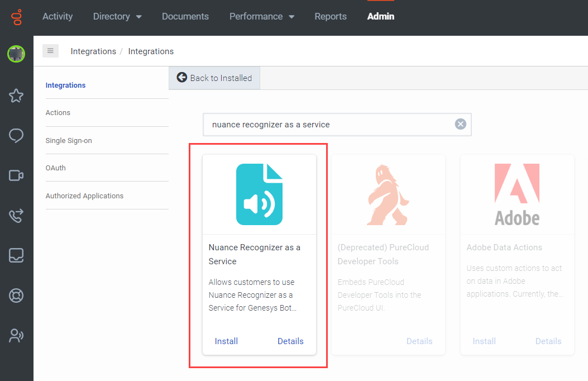Click the Genesys Cloud logo
588x381 pixels.
pyautogui.click(x=17, y=17)
